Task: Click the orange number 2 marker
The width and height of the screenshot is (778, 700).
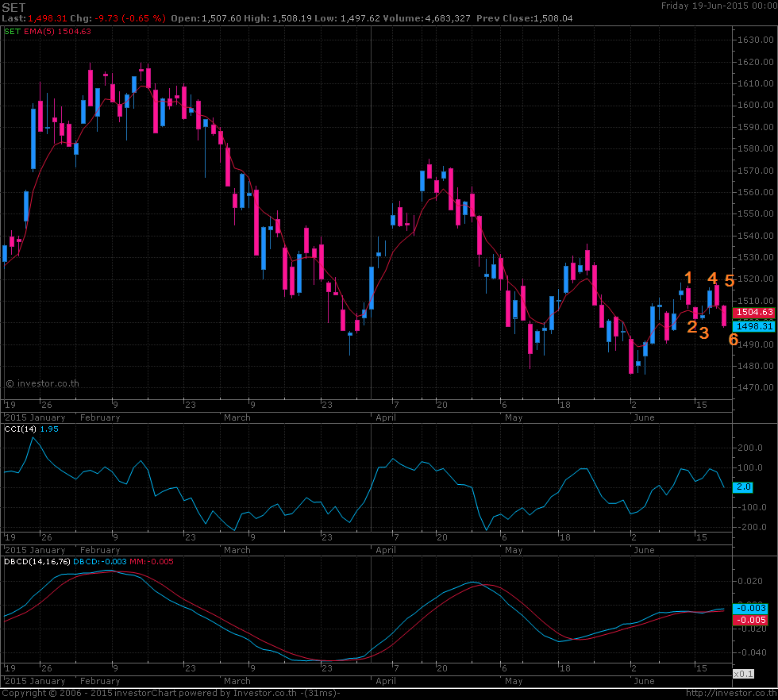Action: click(x=691, y=326)
